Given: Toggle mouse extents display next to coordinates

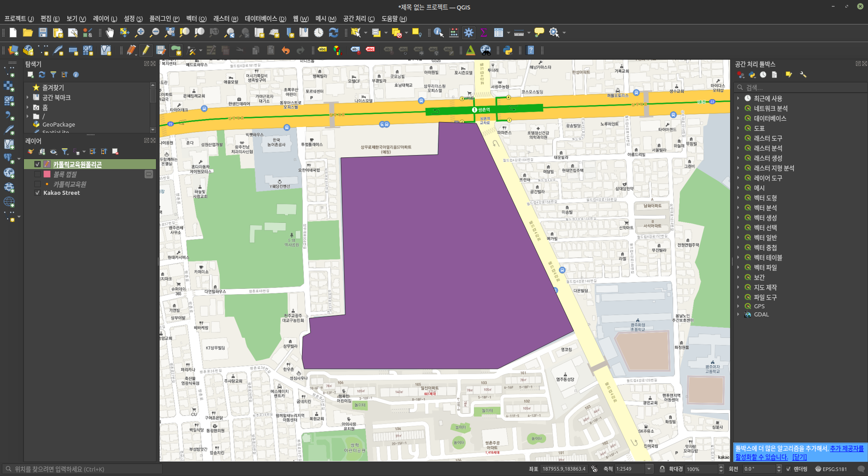Looking at the screenshot, I should point(594,469).
